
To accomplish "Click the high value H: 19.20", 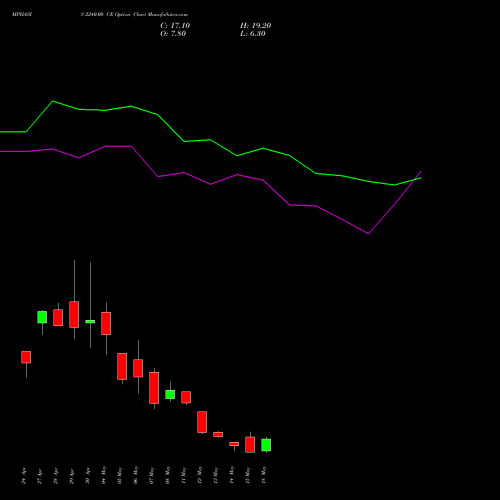I will (x=255, y=26).
